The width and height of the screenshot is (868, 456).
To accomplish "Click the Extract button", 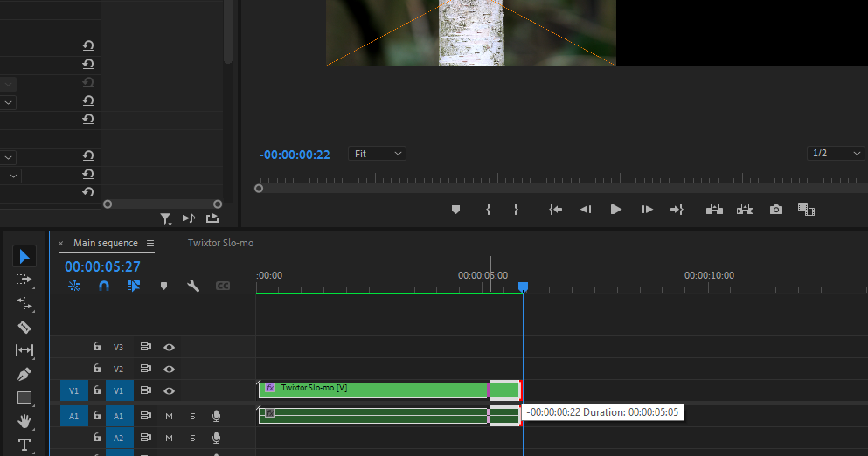I will coord(745,209).
